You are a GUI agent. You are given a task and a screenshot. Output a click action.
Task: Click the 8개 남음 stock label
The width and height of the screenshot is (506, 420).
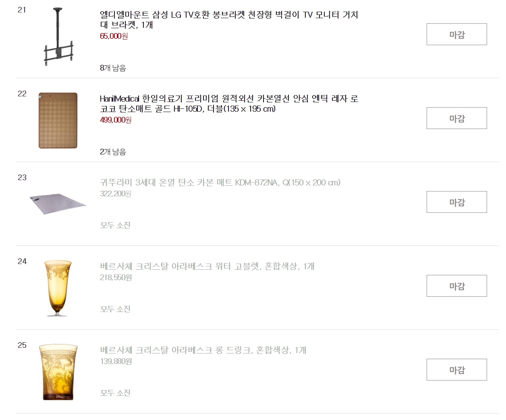tap(113, 68)
